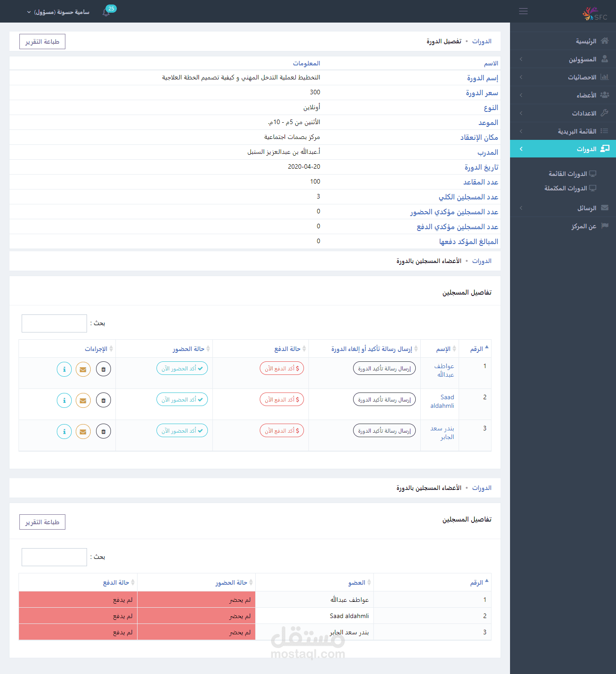Click the home icon beside الرئيسية

point(605,41)
